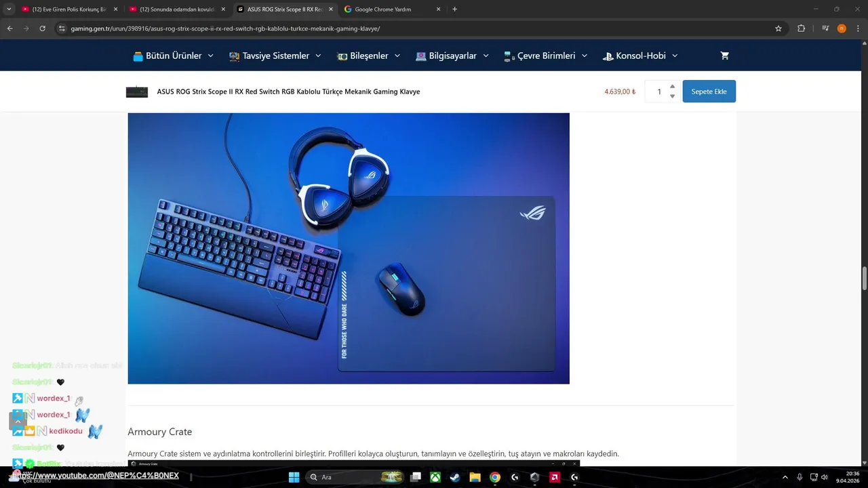Open Chrome three-dot menu

tap(858, 28)
